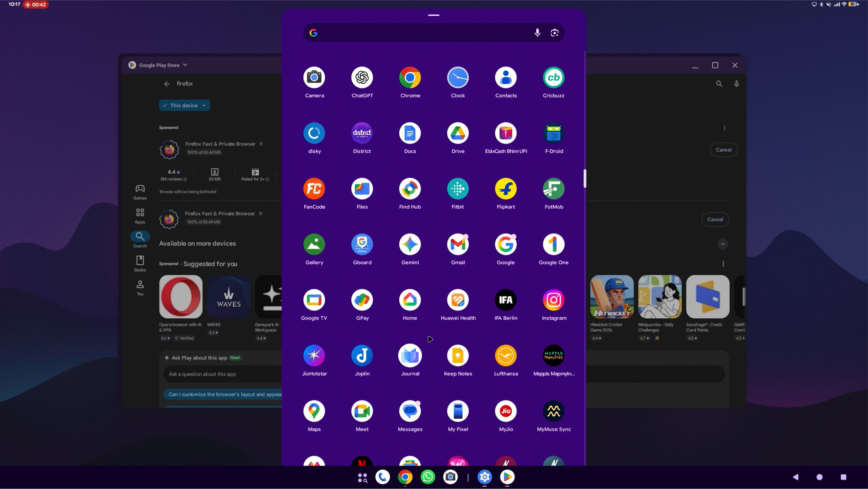Open the 'This device' filter dropdown

click(184, 106)
